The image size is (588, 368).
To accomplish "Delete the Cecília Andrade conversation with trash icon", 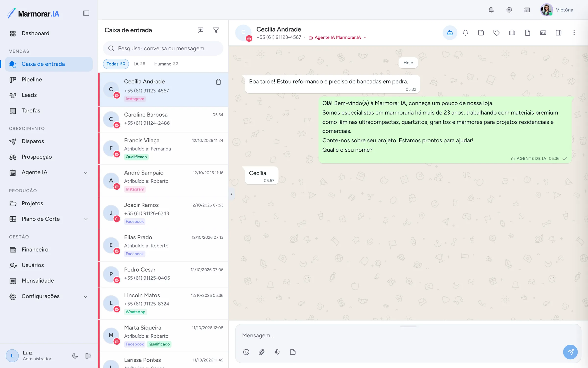I will pyautogui.click(x=218, y=82).
